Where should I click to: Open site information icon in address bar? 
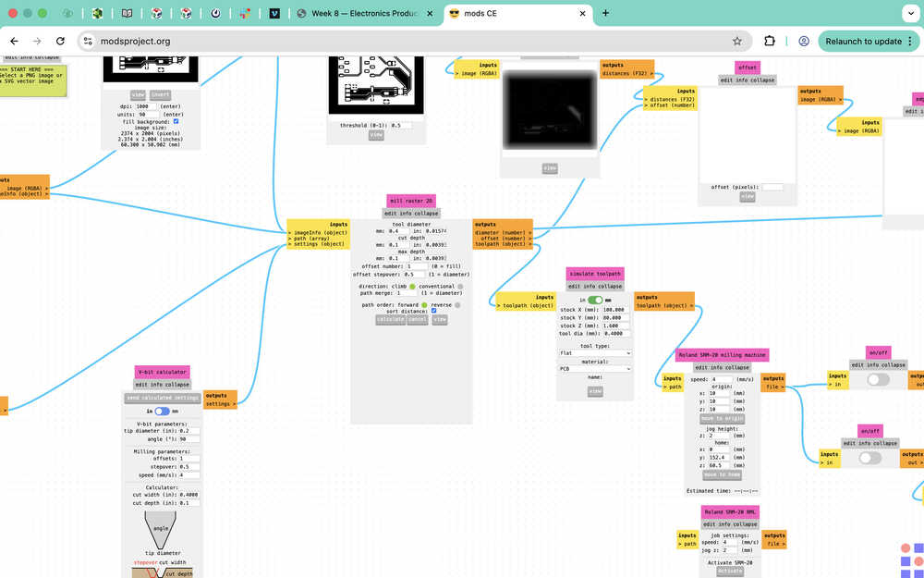[x=89, y=42]
